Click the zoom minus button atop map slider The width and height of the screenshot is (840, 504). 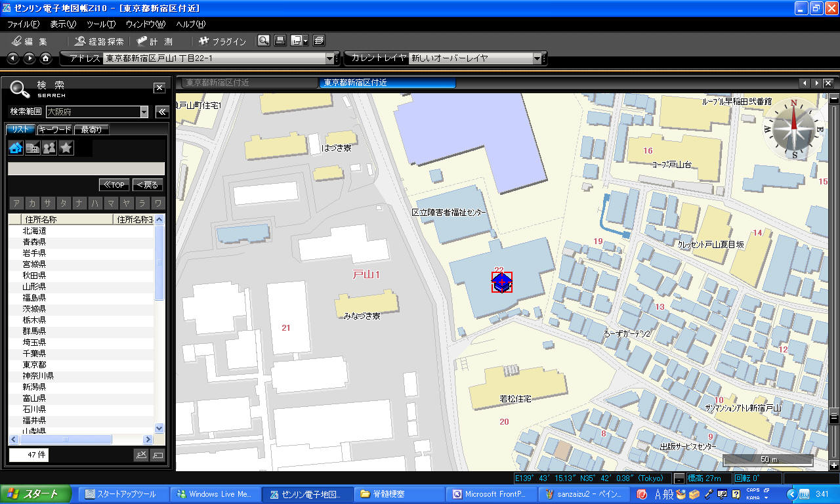834,99
